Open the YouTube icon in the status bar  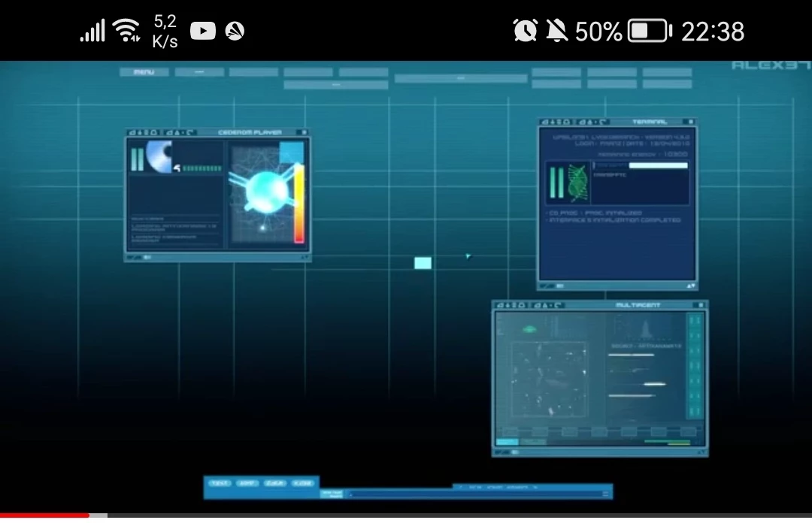tap(203, 31)
